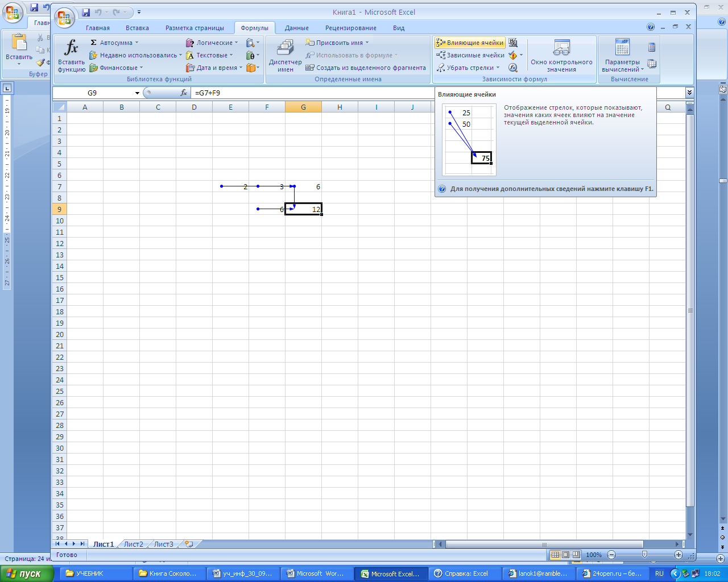Viewport: 728px width, 582px height.
Task: Select row 9 header
Action: [x=60, y=209]
